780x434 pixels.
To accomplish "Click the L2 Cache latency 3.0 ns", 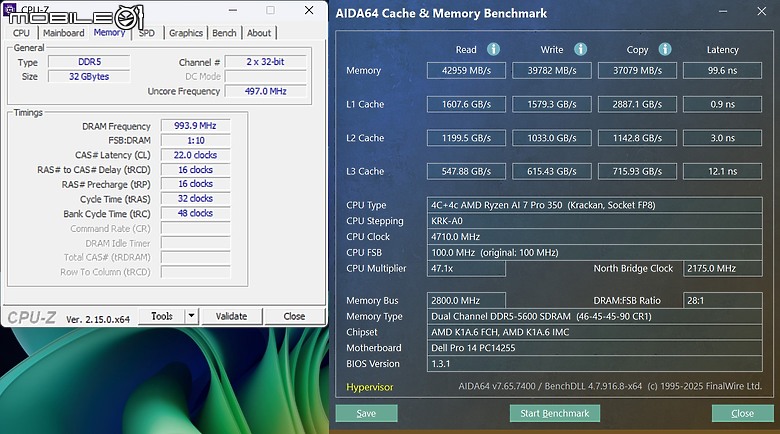I will click(x=722, y=138).
